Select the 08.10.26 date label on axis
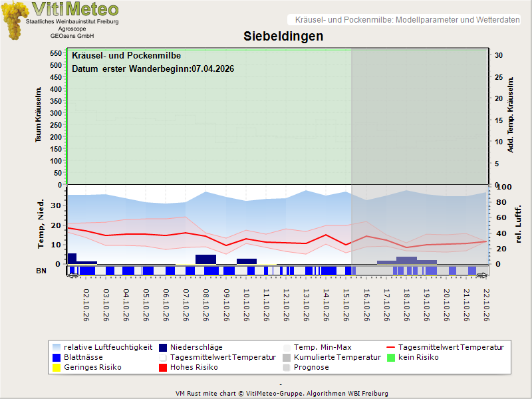 [206, 305]
